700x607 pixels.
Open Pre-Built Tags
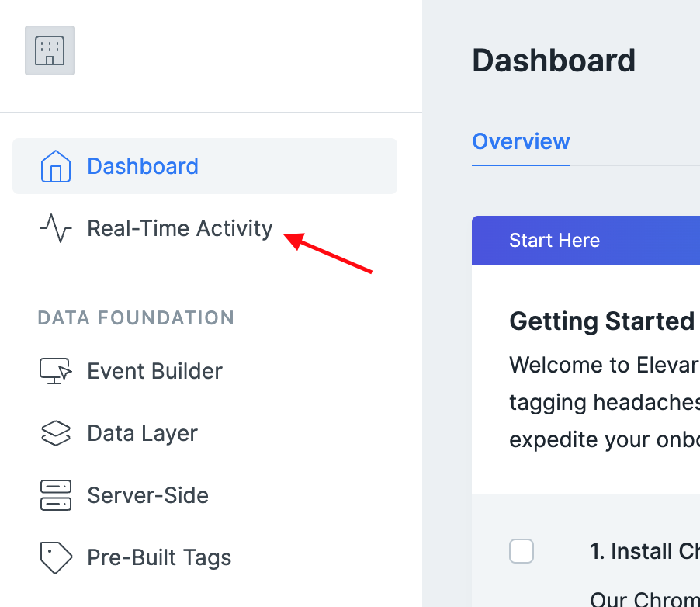click(x=158, y=557)
